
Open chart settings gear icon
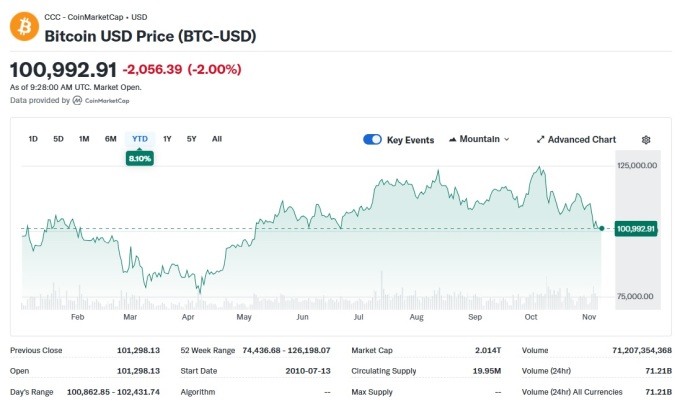click(646, 140)
